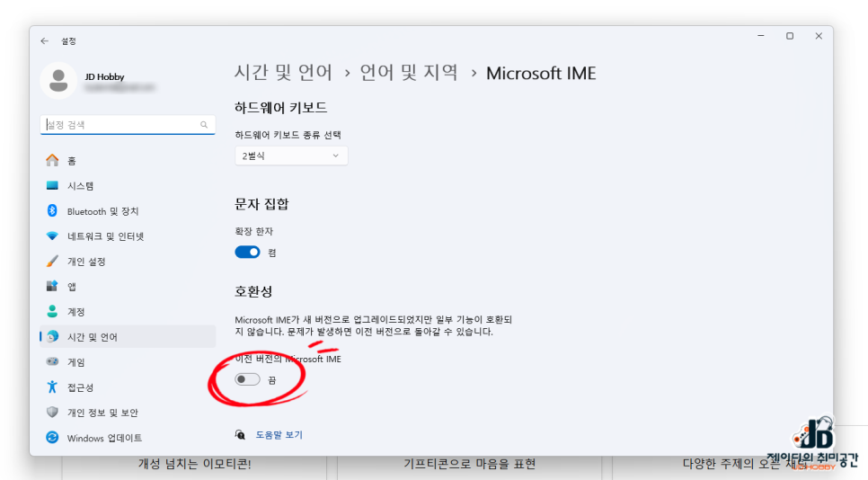Click the 개인 설정 paintbrush icon
Viewport: 868px width, 480px height.
tap(52, 261)
